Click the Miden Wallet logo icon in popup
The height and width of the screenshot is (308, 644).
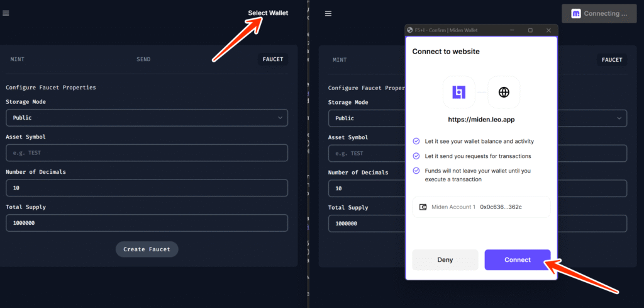coord(458,92)
